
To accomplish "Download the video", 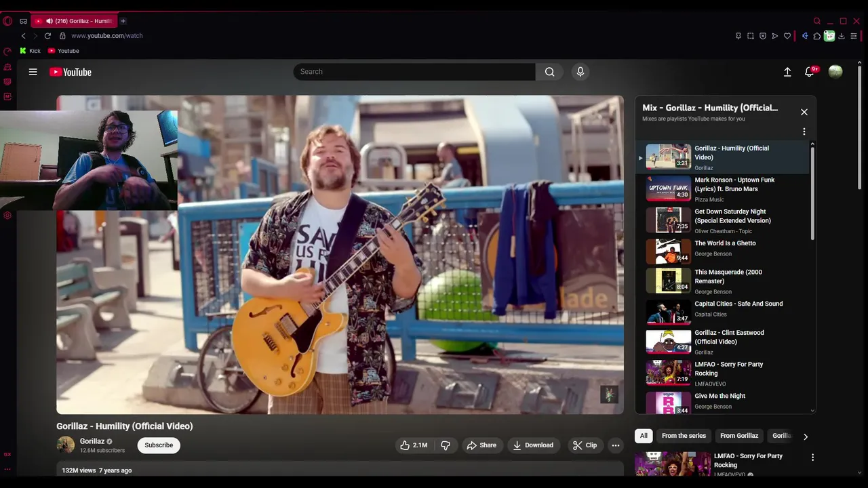I will [x=533, y=445].
